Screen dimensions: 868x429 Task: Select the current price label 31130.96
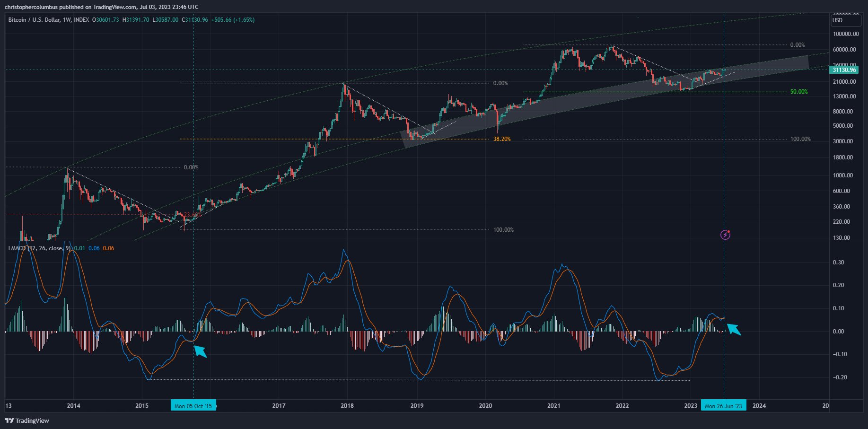click(843, 70)
